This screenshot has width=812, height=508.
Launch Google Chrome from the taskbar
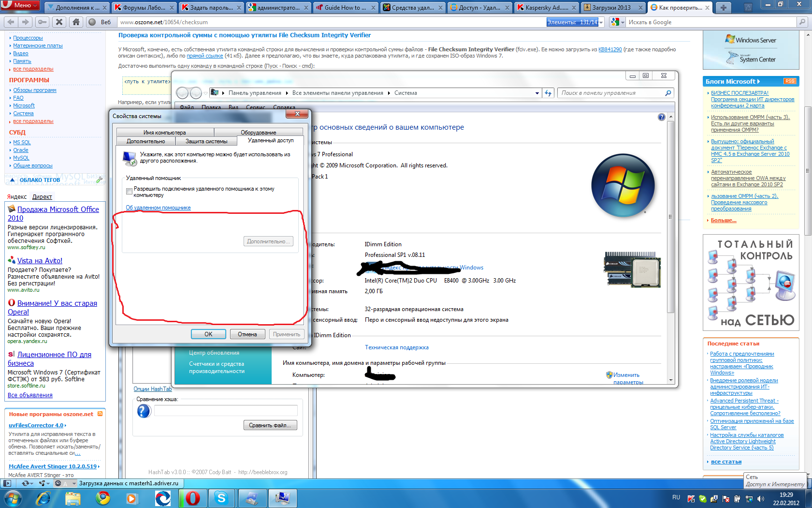click(x=102, y=498)
